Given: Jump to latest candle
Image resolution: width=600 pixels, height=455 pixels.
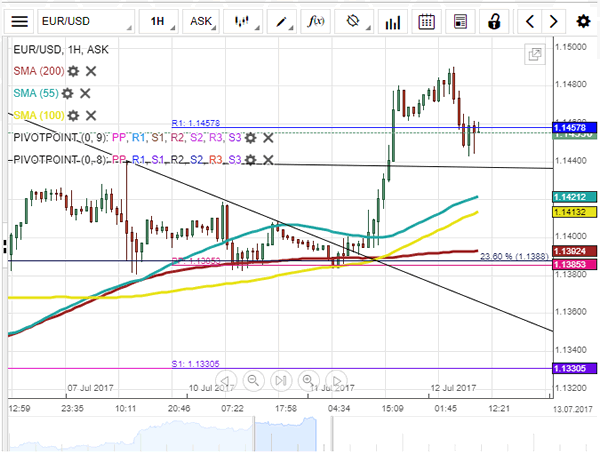Looking at the screenshot, I should point(281,380).
